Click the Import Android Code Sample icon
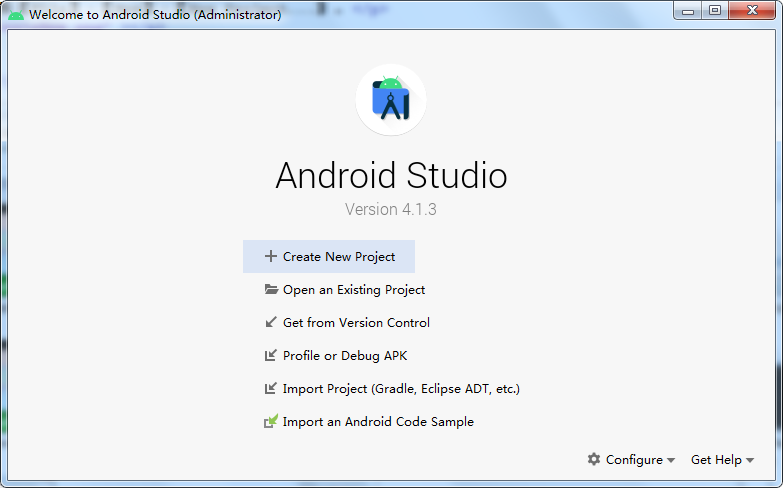This screenshot has height=488, width=783. (x=271, y=421)
